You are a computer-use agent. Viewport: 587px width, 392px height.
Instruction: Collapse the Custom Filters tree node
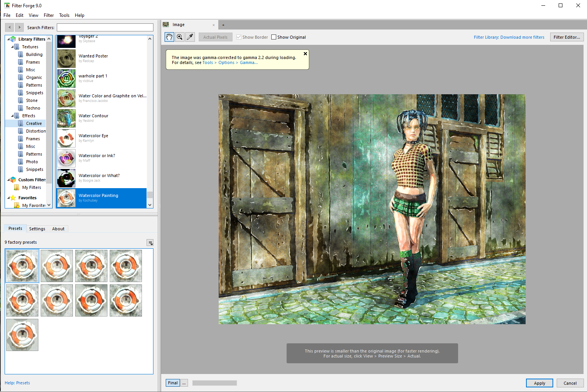8,180
